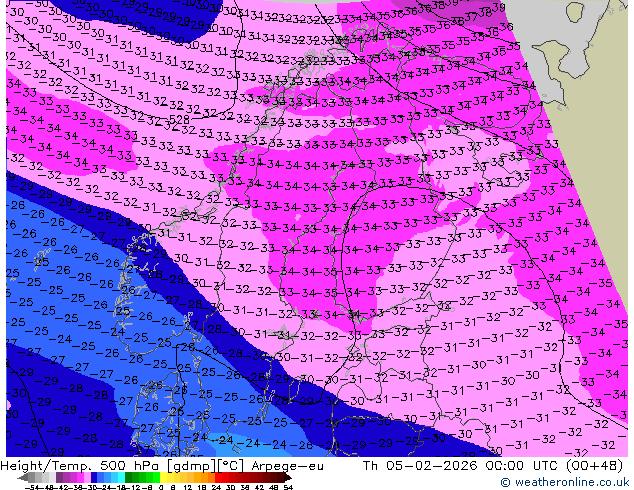Click the bright red legend swatch at 24

[218, 477]
